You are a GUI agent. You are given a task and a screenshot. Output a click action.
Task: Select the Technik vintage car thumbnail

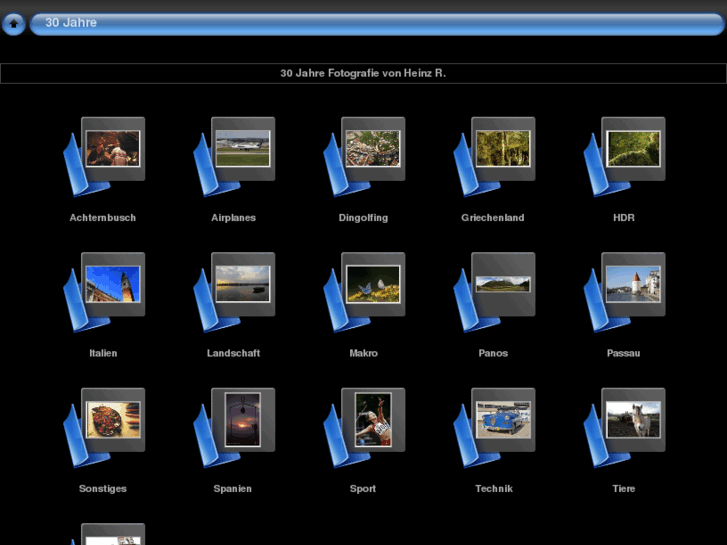pos(502,419)
